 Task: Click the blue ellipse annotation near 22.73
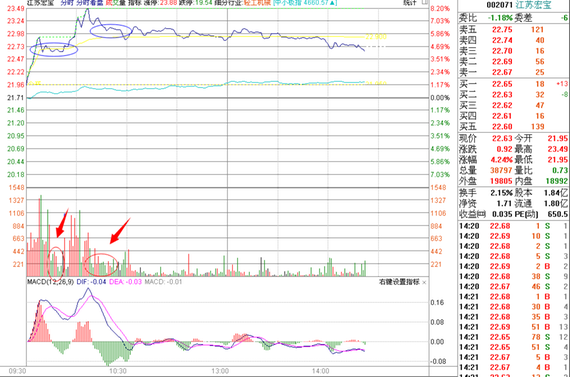(x=54, y=49)
